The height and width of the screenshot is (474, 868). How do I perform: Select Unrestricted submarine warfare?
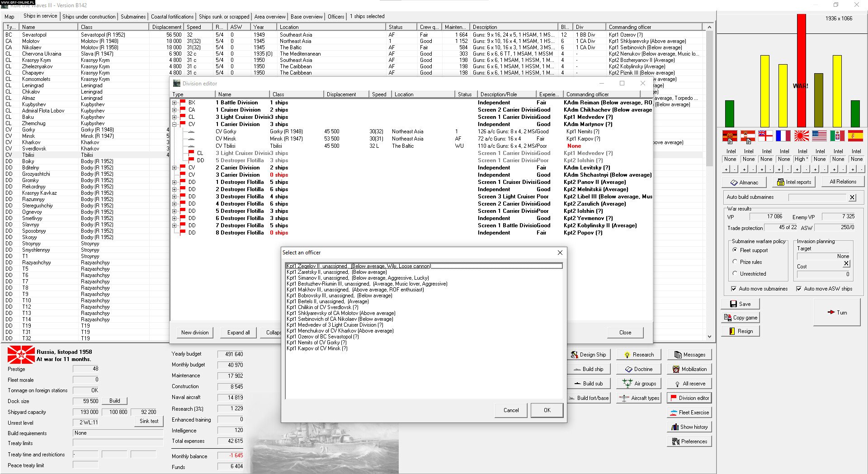point(736,274)
